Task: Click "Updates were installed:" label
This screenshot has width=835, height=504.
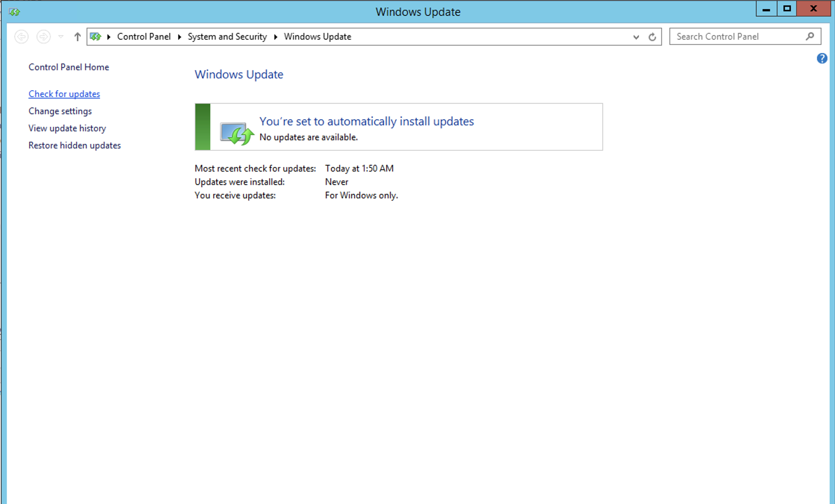Action: (x=239, y=182)
